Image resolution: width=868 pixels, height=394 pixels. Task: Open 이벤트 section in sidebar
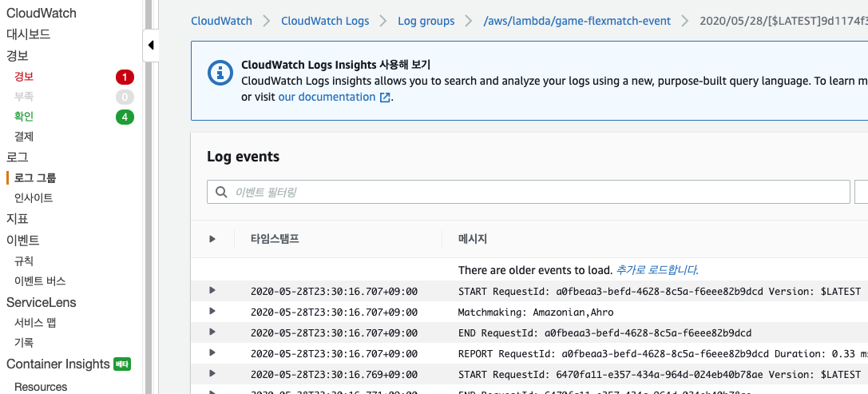pos(22,240)
